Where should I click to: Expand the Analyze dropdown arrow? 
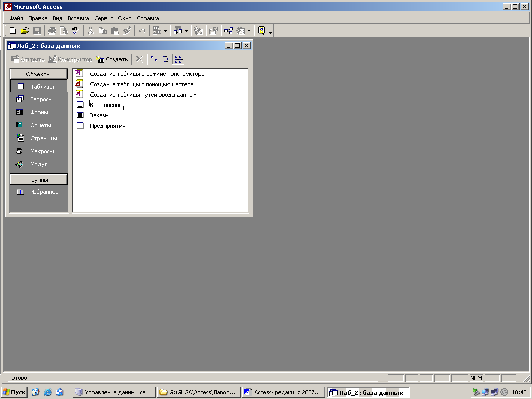pos(187,31)
